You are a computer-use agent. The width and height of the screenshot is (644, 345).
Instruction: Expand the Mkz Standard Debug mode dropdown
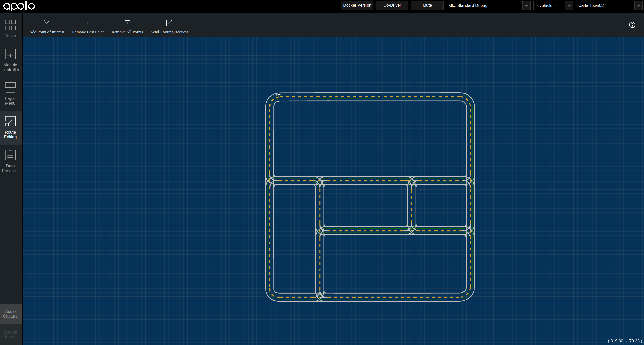tap(488, 5)
